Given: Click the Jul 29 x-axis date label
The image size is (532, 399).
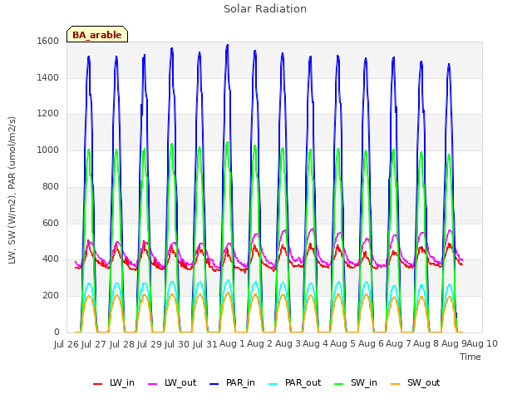Looking at the screenshot, I should [x=150, y=344].
